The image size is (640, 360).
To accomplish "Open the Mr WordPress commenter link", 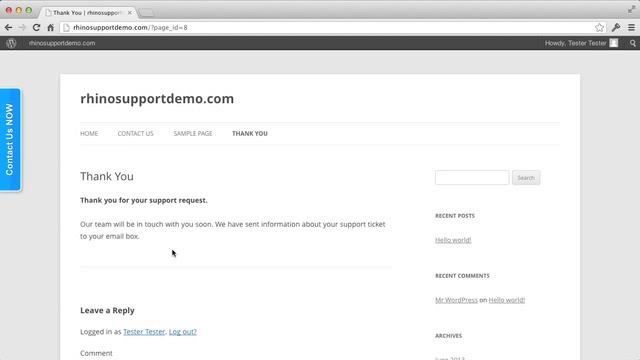I will pyautogui.click(x=456, y=300).
